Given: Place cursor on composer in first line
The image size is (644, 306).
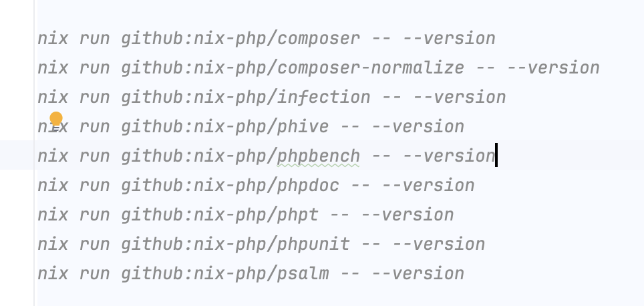Looking at the screenshot, I should pyautogui.click(x=319, y=39).
